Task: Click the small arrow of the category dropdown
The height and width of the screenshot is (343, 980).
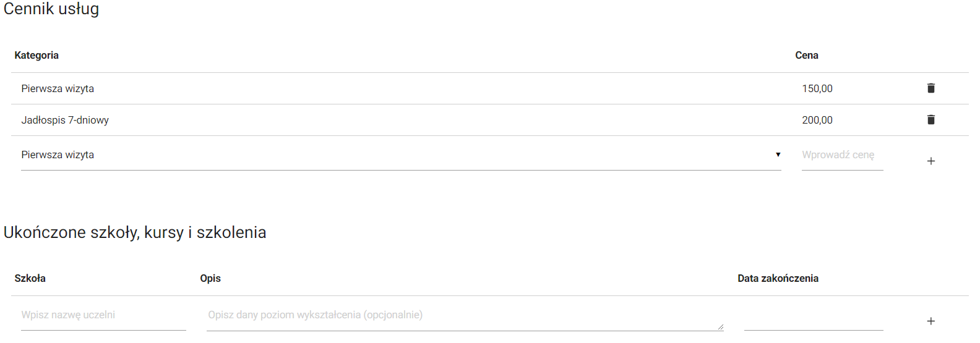Action: point(778,155)
